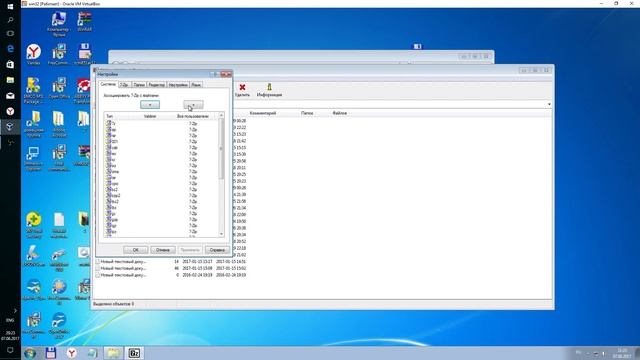Switch to the Редактор tab
The image size is (640, 360).
pyautogui.click(x=157, y=85)
